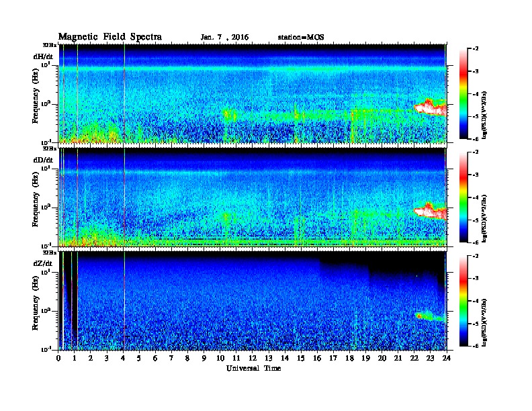Click the "station=MOS" label
Viewport: 532px width, 411px height.
coord(301,38)
